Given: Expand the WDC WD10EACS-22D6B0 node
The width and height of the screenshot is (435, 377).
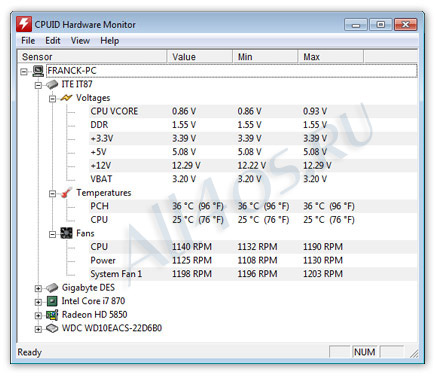Looking at the screenshot, I should pos(38,329).
